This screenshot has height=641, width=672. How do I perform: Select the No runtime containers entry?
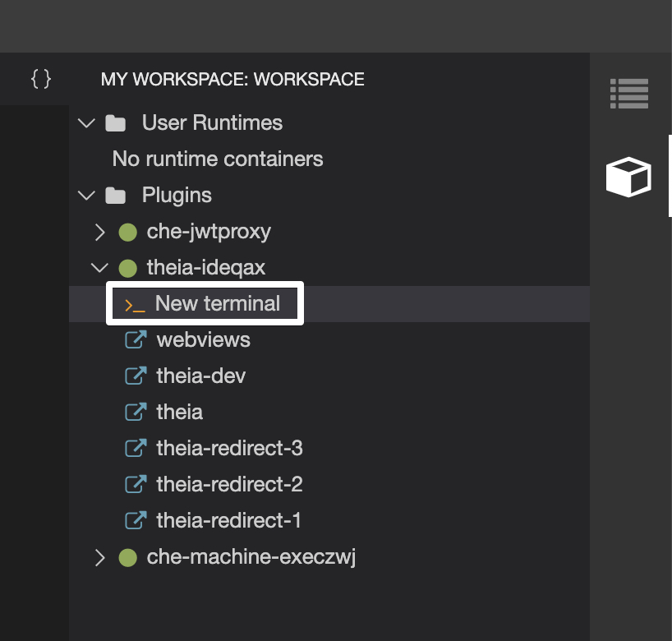(217, 159)
